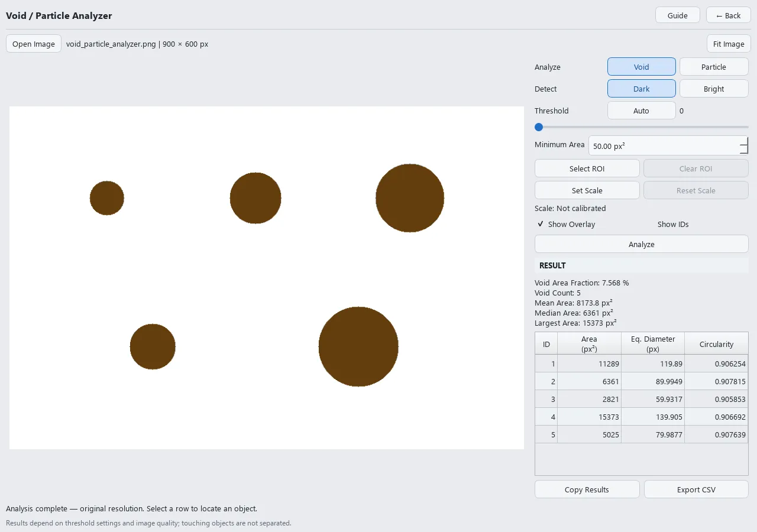
Task: Apply Auto threshold
Action: [x=642, y=111]
